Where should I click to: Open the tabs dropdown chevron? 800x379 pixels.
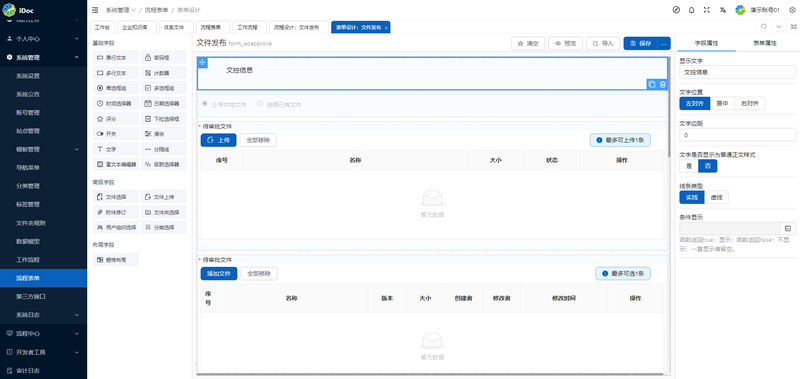click(779, 27)
